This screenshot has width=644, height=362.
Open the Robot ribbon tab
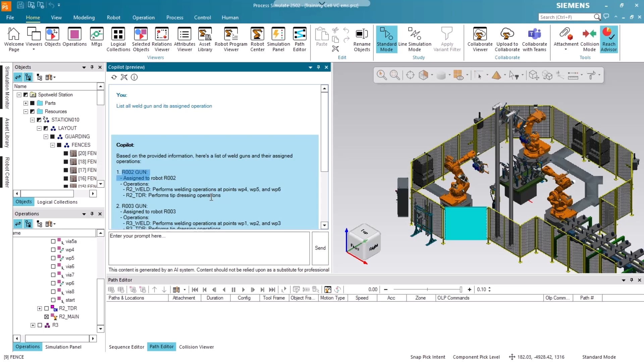(x=113, y=17)
